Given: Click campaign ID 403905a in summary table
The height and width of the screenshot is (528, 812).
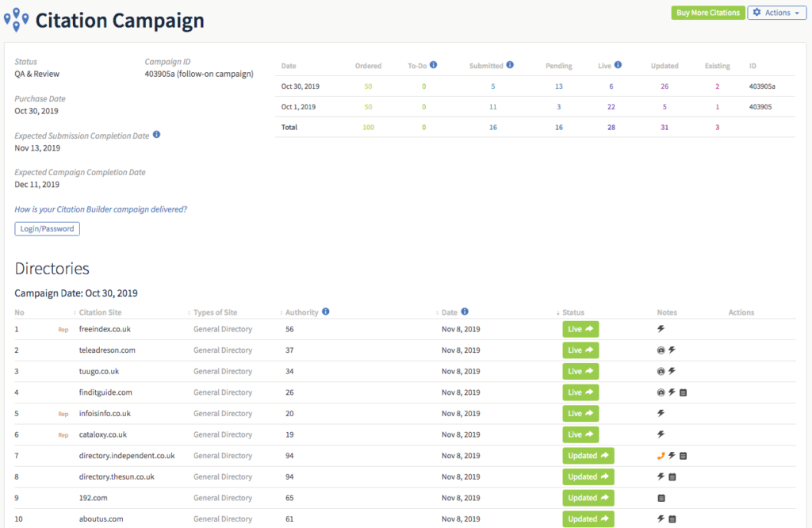Looking at the screenshot, I should click(x=762, y=86).
